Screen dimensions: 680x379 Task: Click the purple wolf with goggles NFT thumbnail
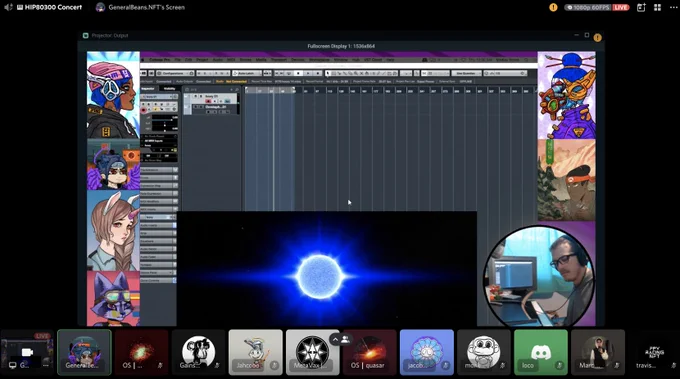click(113, 299)
